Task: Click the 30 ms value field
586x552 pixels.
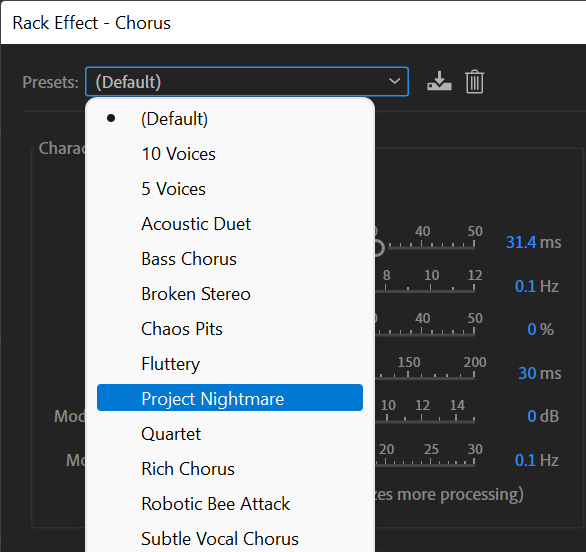Action: (x=540, y=373)
